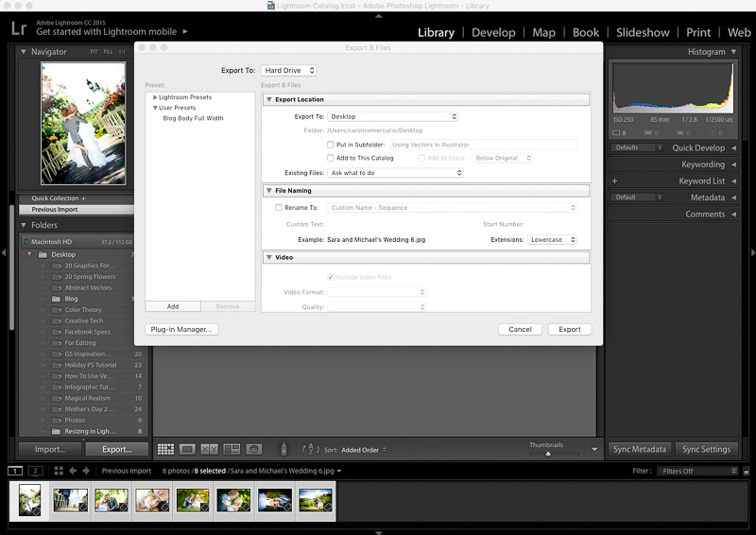Click toolbar content dropdown triangle
The image size is (756, 535).
coord(594,450)
